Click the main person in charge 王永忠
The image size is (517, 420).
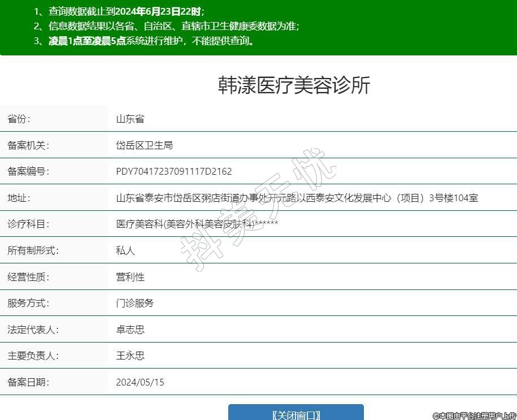130,356
